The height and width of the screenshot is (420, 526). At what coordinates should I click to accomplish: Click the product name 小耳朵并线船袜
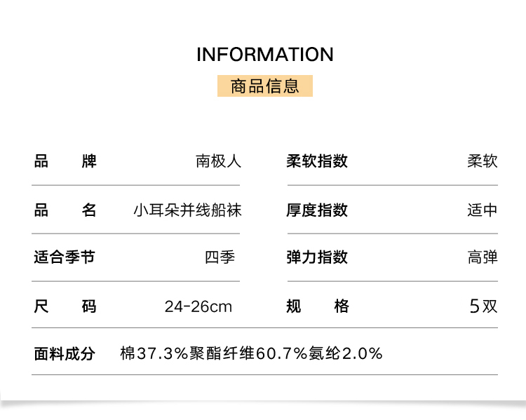pos(187,210)
